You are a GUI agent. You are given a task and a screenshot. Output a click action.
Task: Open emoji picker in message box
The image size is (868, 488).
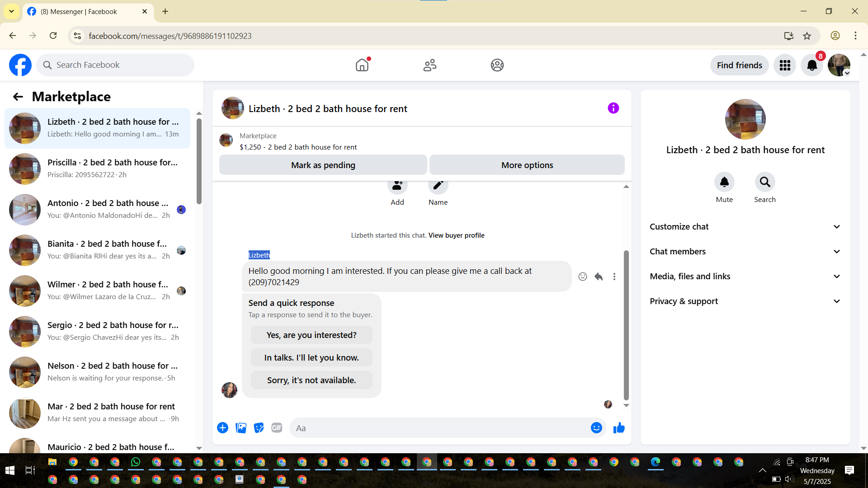click(x=596, y=427)
